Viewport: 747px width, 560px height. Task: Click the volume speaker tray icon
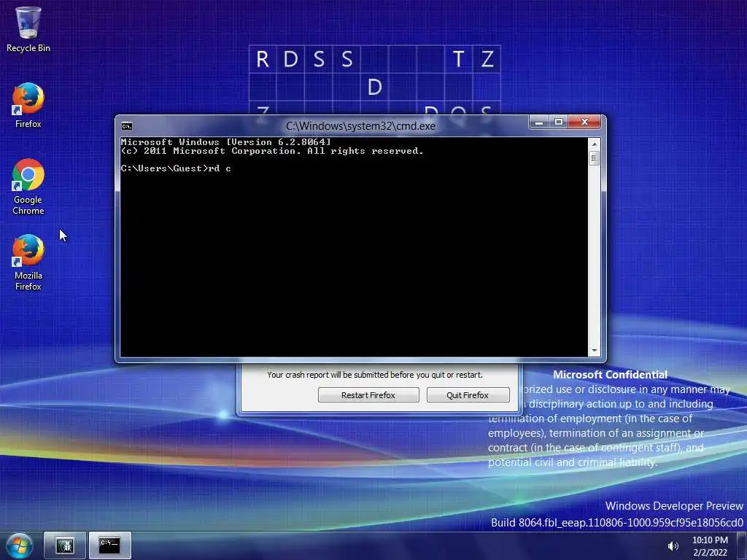coord(673,546)
